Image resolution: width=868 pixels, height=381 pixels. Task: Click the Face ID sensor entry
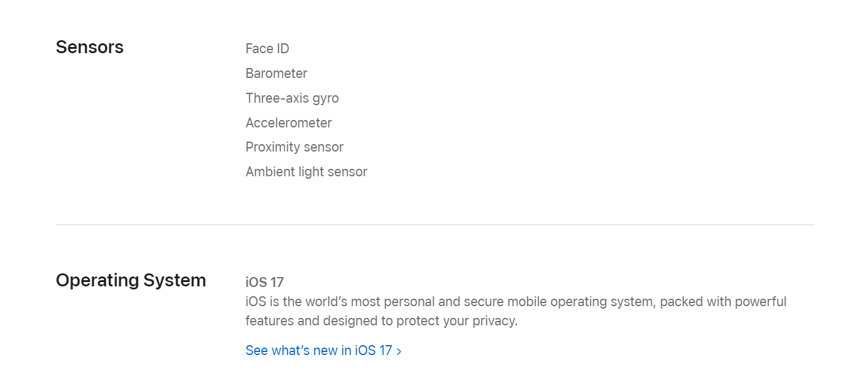point(267,49)
